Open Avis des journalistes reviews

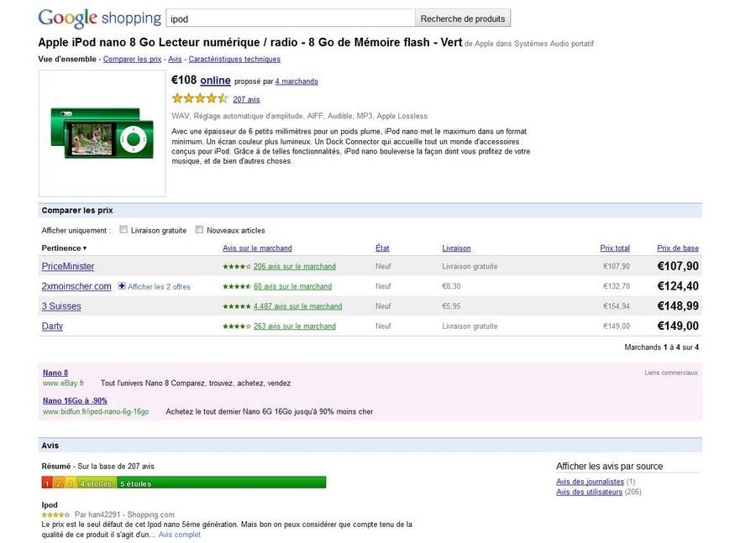[x=590, y=482]
